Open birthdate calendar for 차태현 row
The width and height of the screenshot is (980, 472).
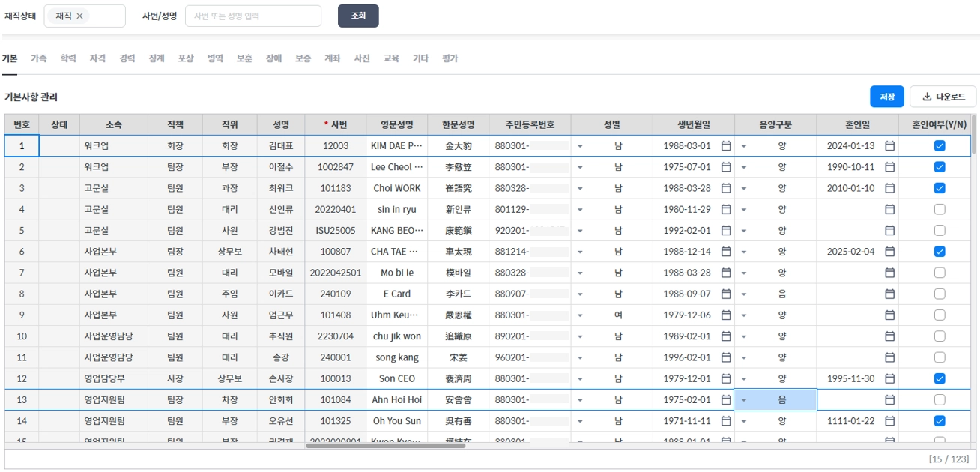pyautogui.click(x=726, y=252)
